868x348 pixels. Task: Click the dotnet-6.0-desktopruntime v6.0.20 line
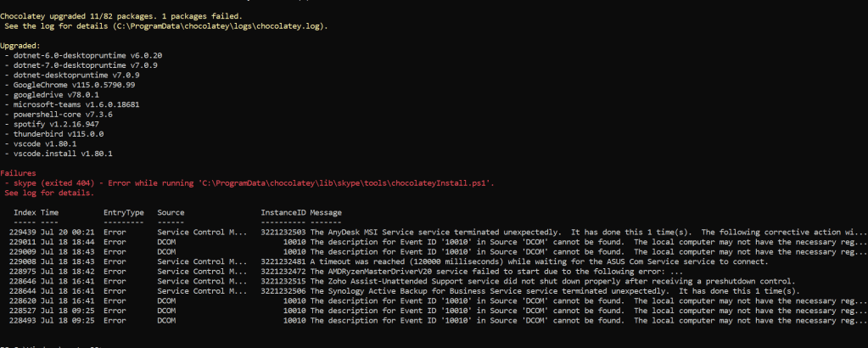(x=83, y=55)
